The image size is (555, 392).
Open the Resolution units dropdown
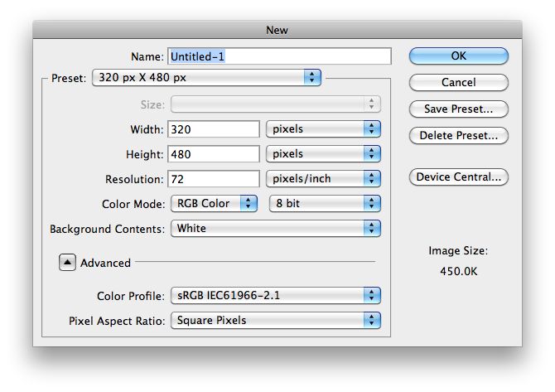(323, 178)
